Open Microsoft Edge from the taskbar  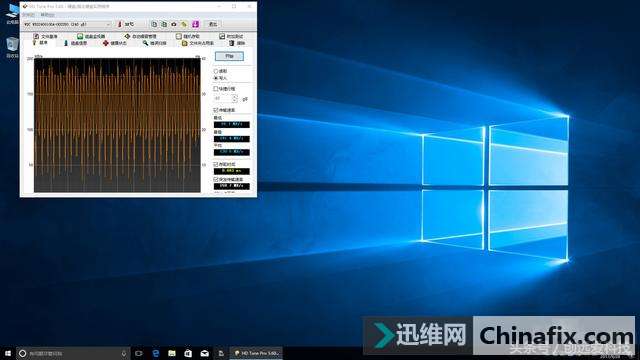tap(156, 353)
